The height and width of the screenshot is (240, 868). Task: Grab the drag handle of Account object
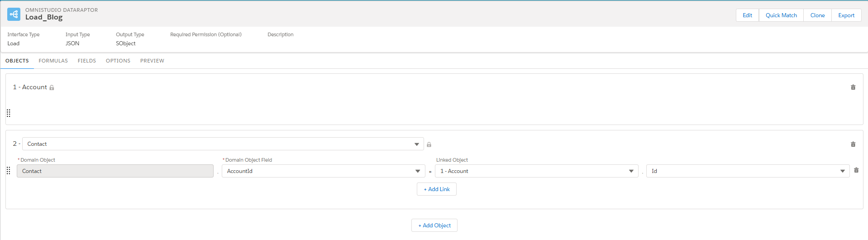pyautogui.click(x=9, y=113)
